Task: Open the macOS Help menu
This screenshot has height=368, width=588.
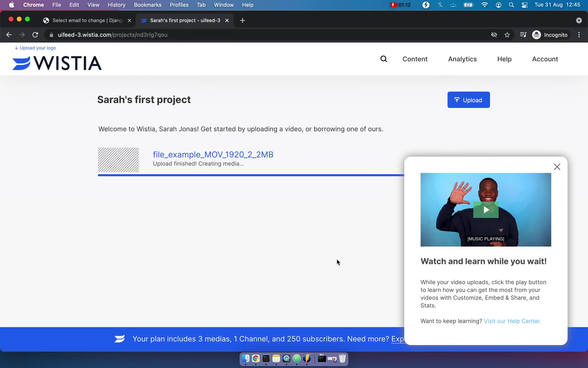Action: pyautogui.click(x=247, y=5)
